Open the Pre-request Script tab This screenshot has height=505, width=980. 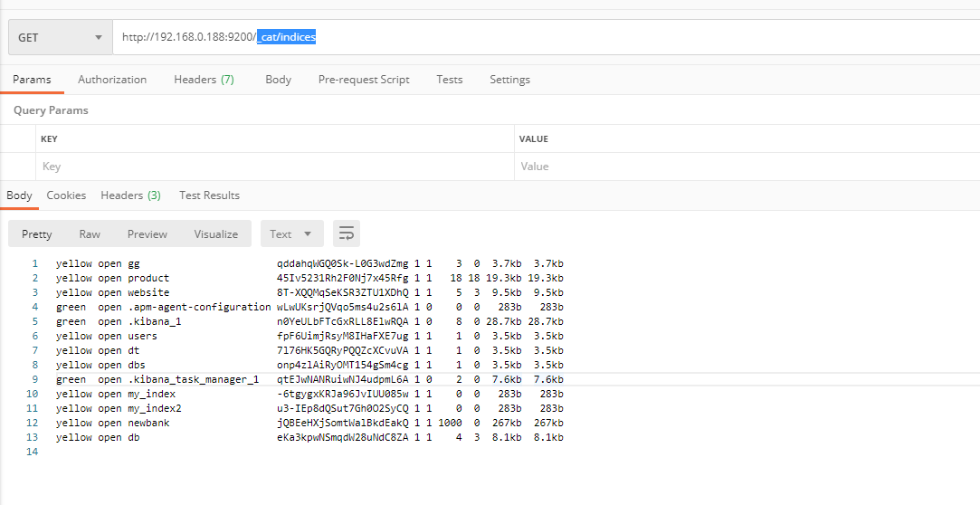click(x=364, y=80)
